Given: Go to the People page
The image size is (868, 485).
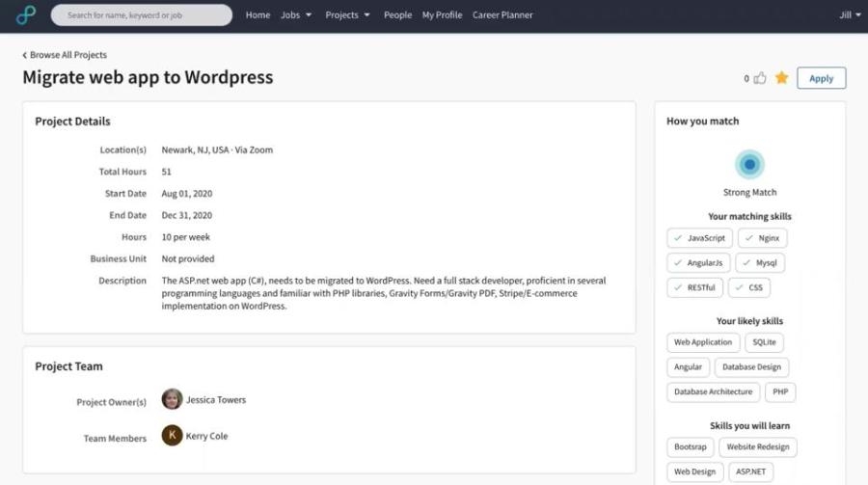Looking at the screenshot, I should 397,15.
